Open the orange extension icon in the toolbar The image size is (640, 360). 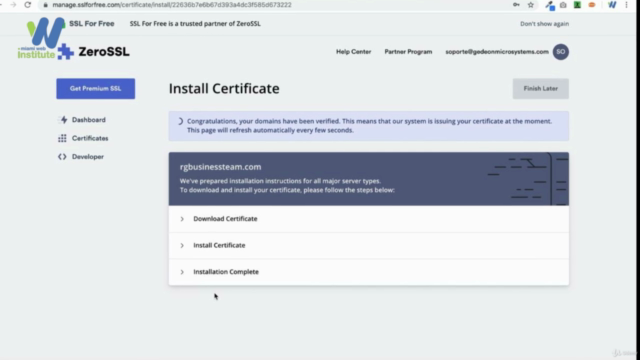(x=592, y=5)
